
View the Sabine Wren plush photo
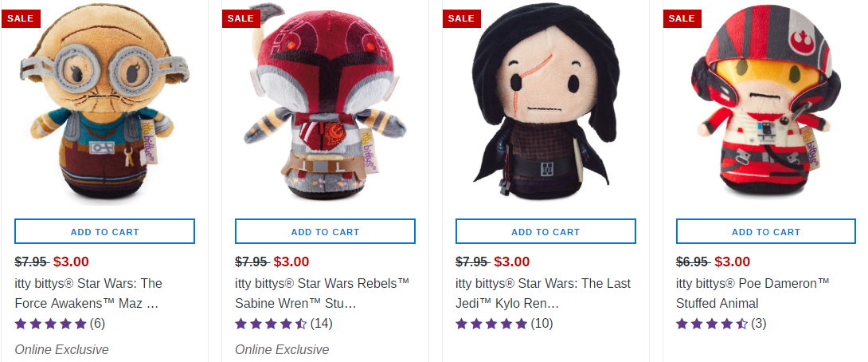click(323, 108)
